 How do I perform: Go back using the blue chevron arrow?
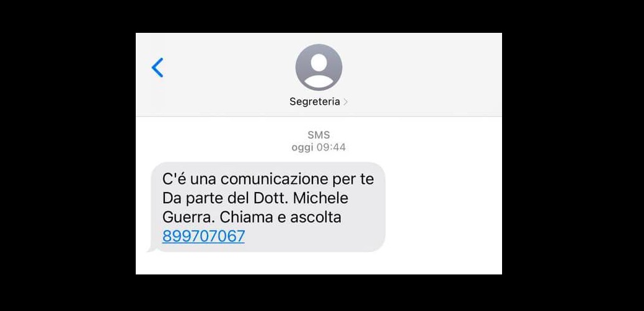pyautogui.click(x=157, y=68)
